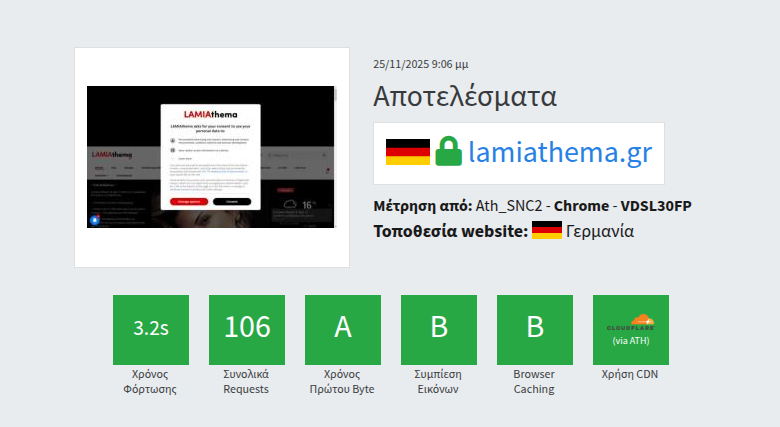Open the website screenshot thumbnail
The image size is (780, 427).
(211, 157)
